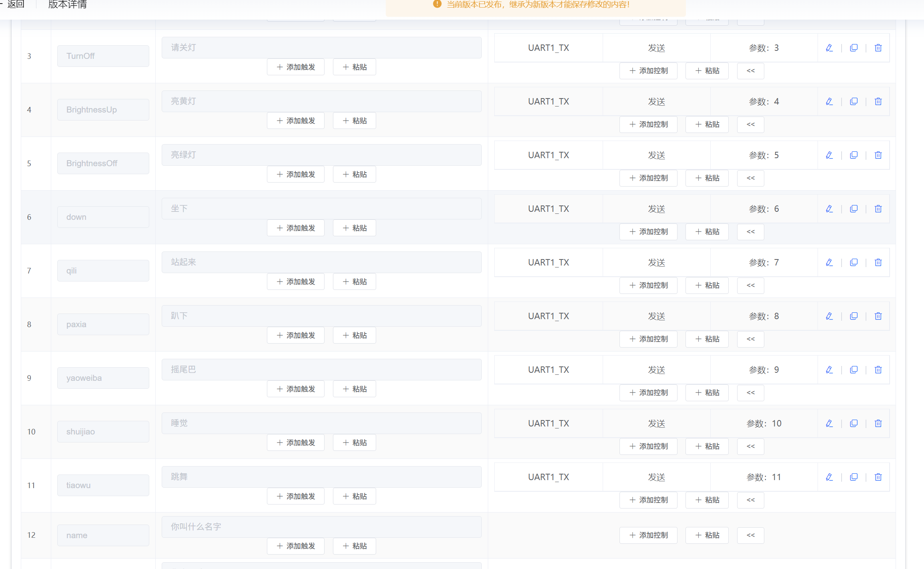Click the copy icon for parameter 4 row

click(x=854, y=102)
